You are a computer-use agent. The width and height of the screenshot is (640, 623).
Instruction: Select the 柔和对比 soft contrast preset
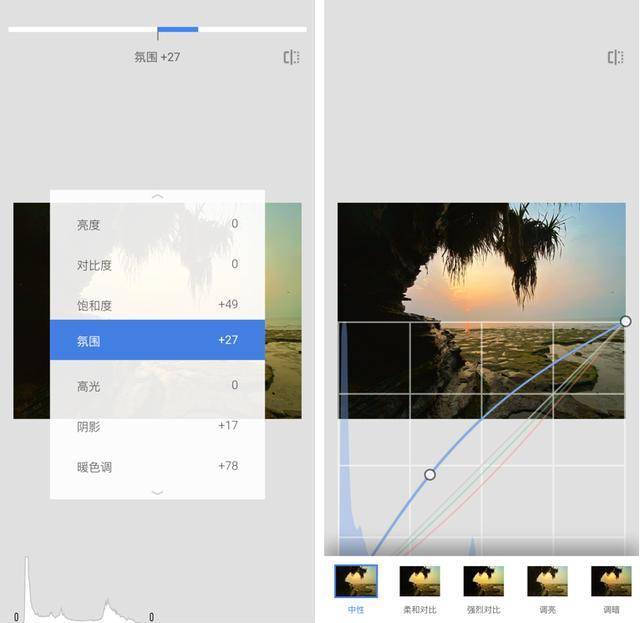420,581
